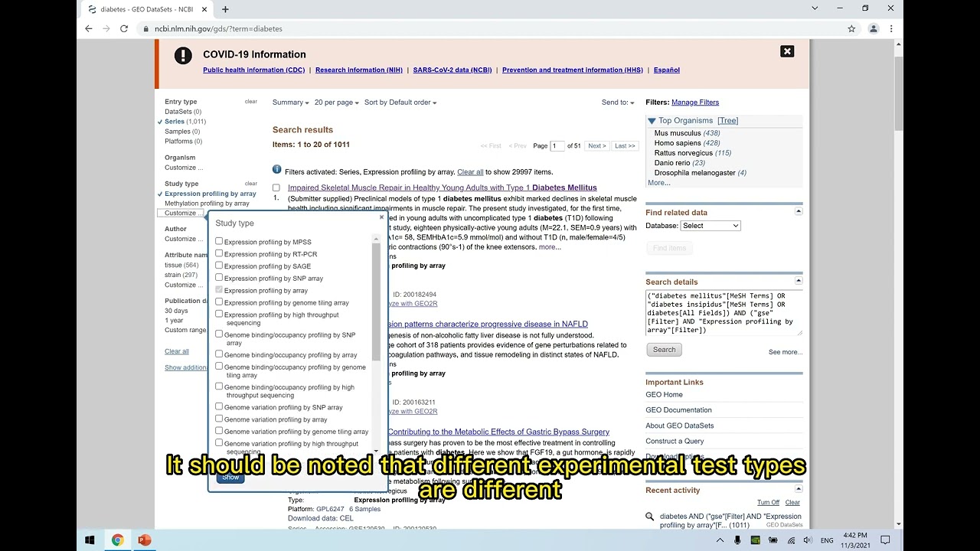Image resolution: width=980 pixels, height=551 pixels.
Task: Click the browser back arrow
Action: [89, 28]
